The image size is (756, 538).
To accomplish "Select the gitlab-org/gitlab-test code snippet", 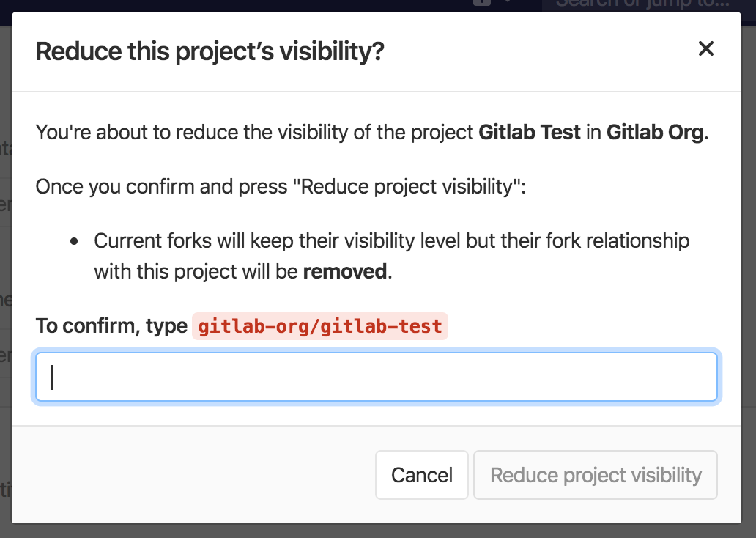I will tap(320, 325).
